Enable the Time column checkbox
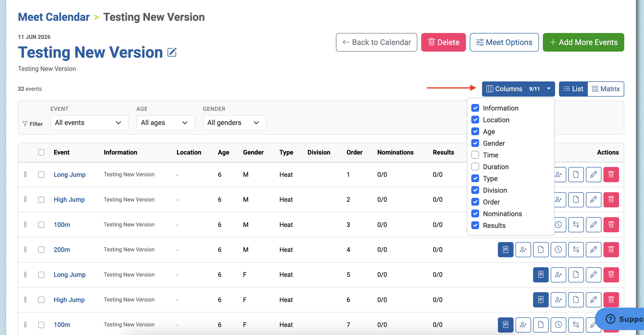 (475, 155)
